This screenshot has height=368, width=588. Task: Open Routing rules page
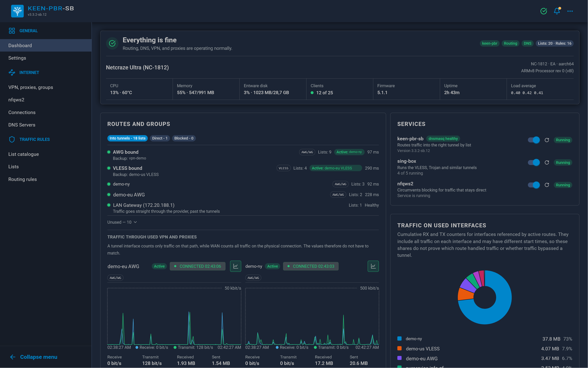[46, 179]
